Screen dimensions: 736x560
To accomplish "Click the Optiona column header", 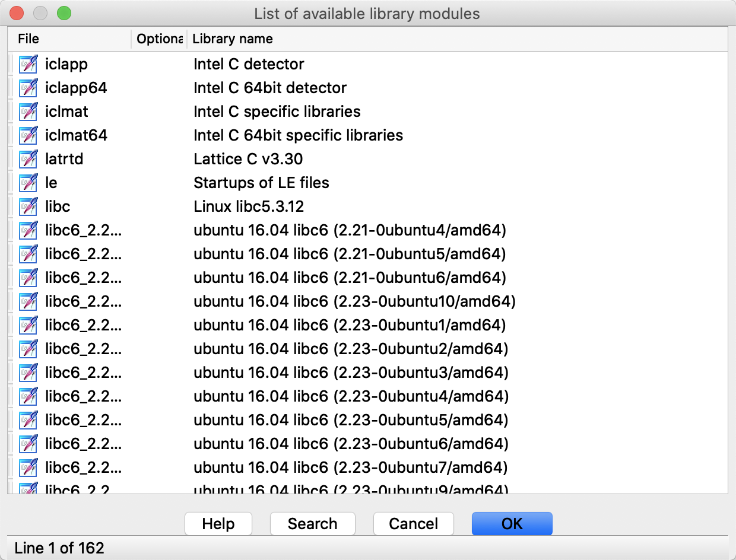I will point(159,39).
